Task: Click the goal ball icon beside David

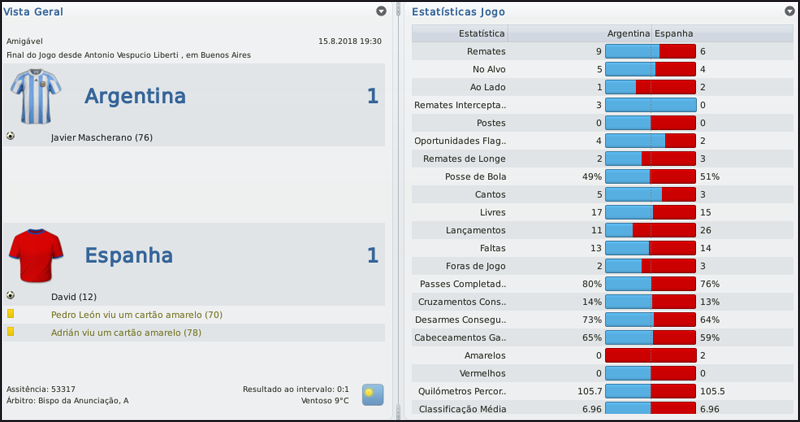Action: (11, 296)
